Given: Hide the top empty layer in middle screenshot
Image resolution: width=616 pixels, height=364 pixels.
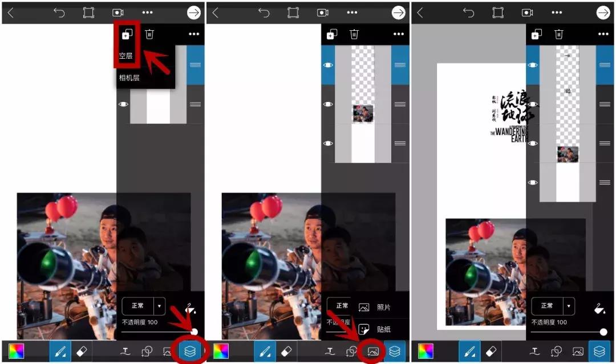Looking at the screenshot, I should (x=328, y=65).
